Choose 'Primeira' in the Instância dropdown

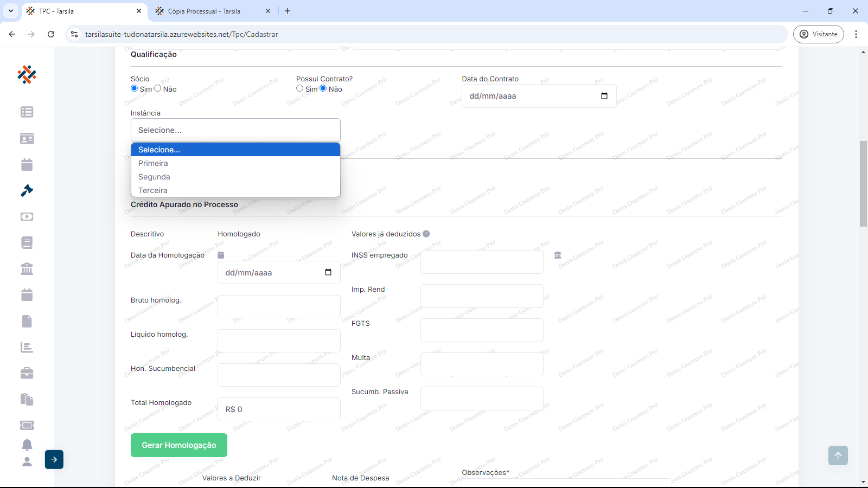[153, 163]
